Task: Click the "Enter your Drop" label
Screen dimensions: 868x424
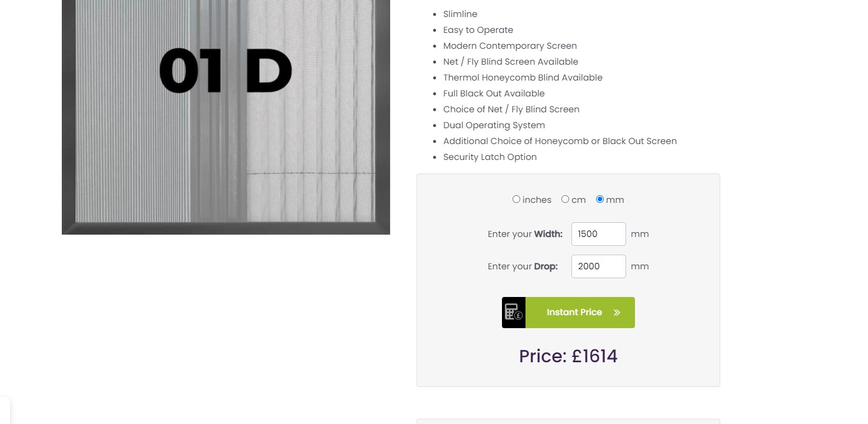Action: [523, 266]
